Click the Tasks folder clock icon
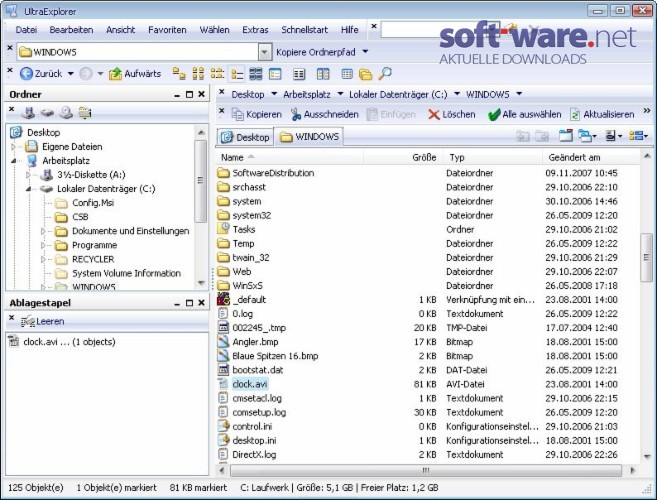 (224, 229)
